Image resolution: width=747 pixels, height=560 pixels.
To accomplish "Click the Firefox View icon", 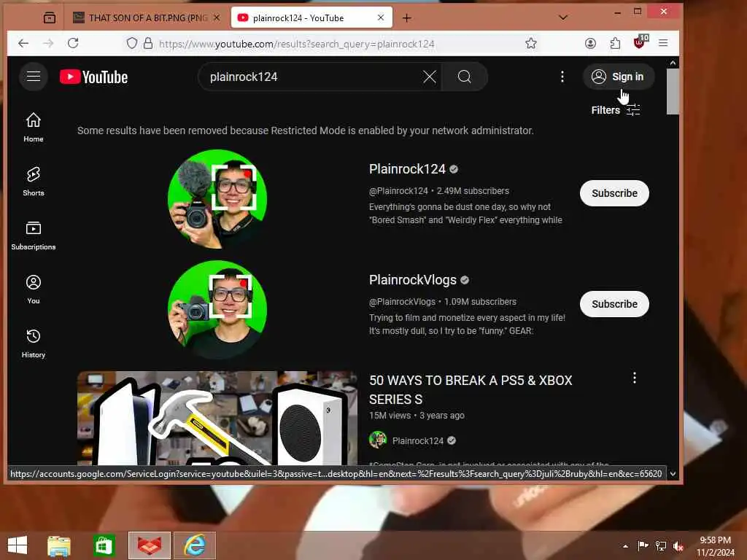I will [x=50, y=18].
